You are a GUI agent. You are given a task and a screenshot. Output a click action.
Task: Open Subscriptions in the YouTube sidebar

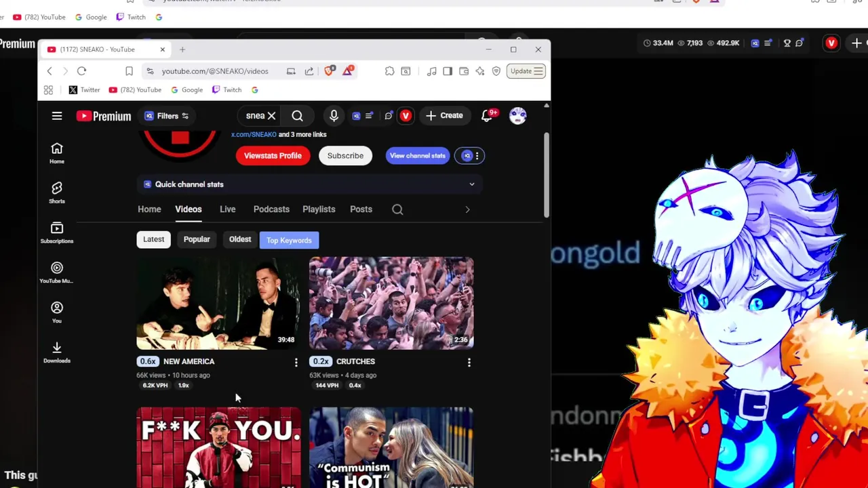click(57, 232)
